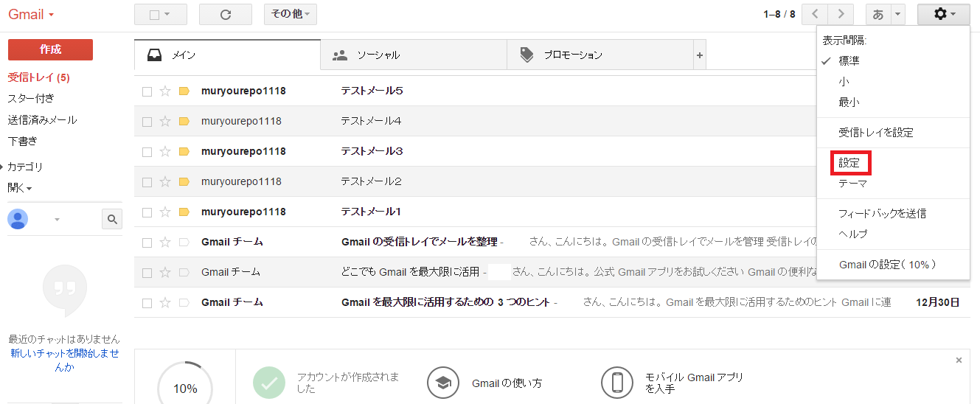
Task: Open 送信済みメール sent folder
Action: pyautogui.click(x=42, y=119)
